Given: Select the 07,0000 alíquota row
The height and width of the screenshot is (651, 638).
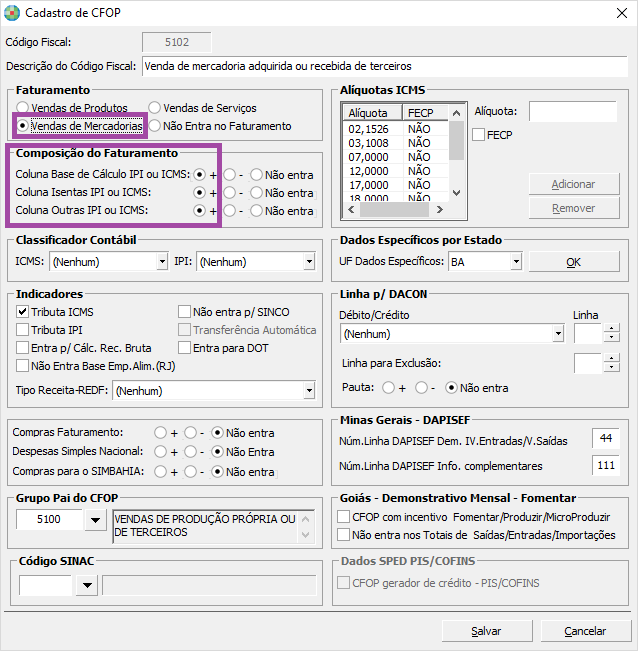Looking at the screenshot, I should click(x=368, y=157).
